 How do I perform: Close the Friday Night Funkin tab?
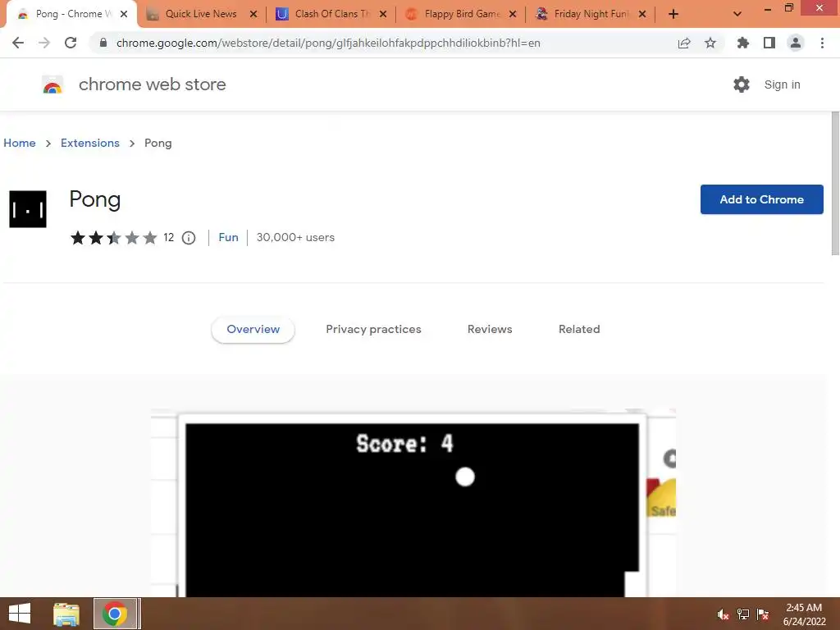click(x=642, y=14)
